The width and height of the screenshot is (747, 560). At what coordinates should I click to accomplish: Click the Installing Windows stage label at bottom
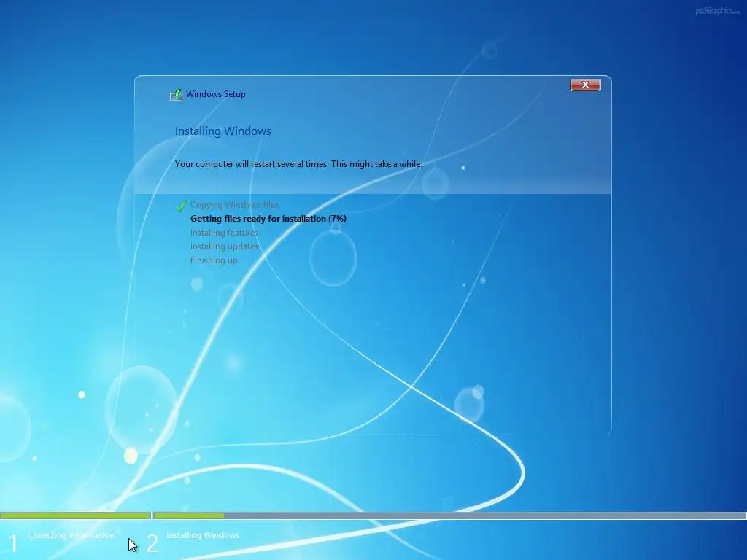pyautogui.click(x=203, y=535)
